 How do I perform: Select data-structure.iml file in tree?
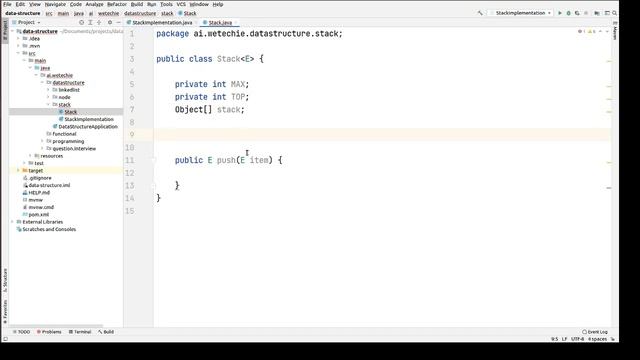(49, 185)
